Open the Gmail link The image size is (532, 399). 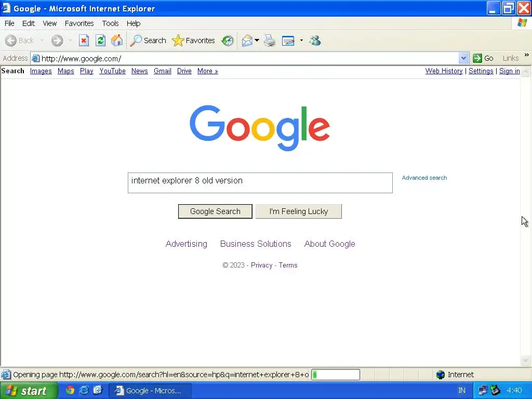[x=163, y=71]
